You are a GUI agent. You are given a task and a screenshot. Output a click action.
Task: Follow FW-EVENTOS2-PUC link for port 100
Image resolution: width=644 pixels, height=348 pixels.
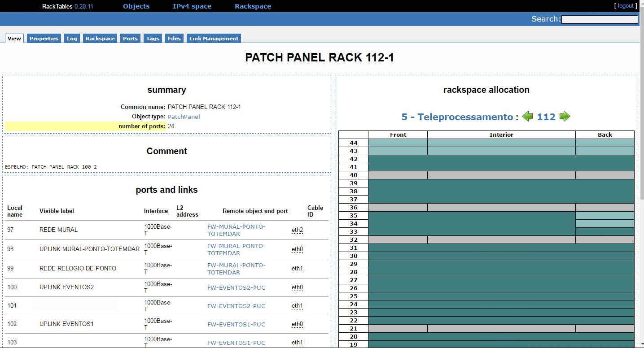236,287
